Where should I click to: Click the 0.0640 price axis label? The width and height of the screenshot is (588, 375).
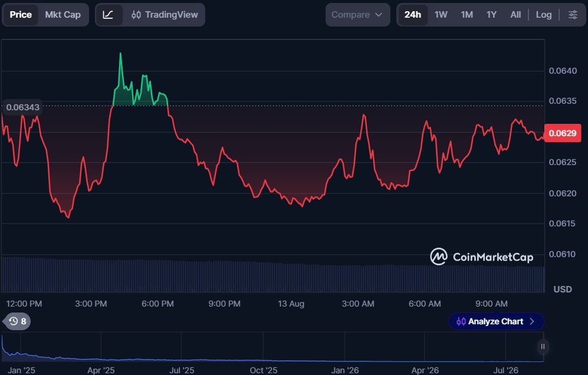point(563,71)
